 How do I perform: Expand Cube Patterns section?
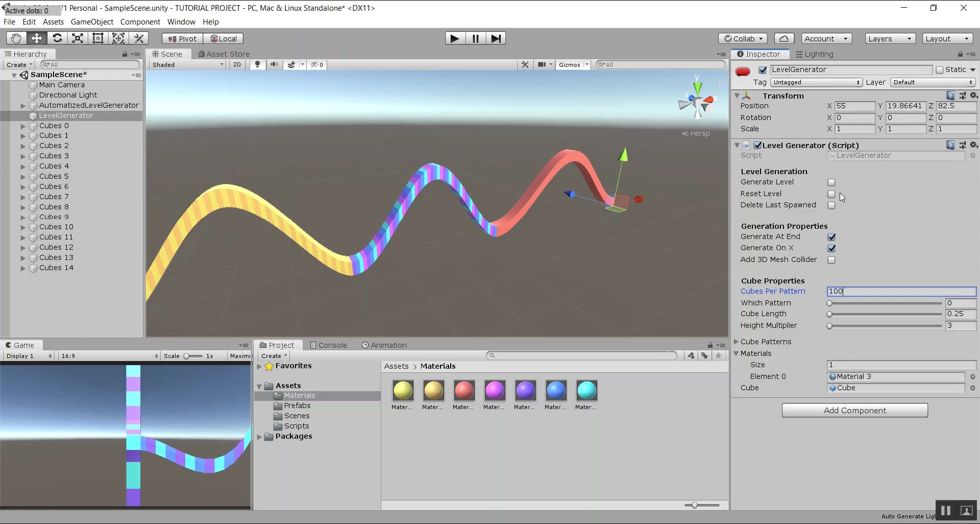click(737, 342)
